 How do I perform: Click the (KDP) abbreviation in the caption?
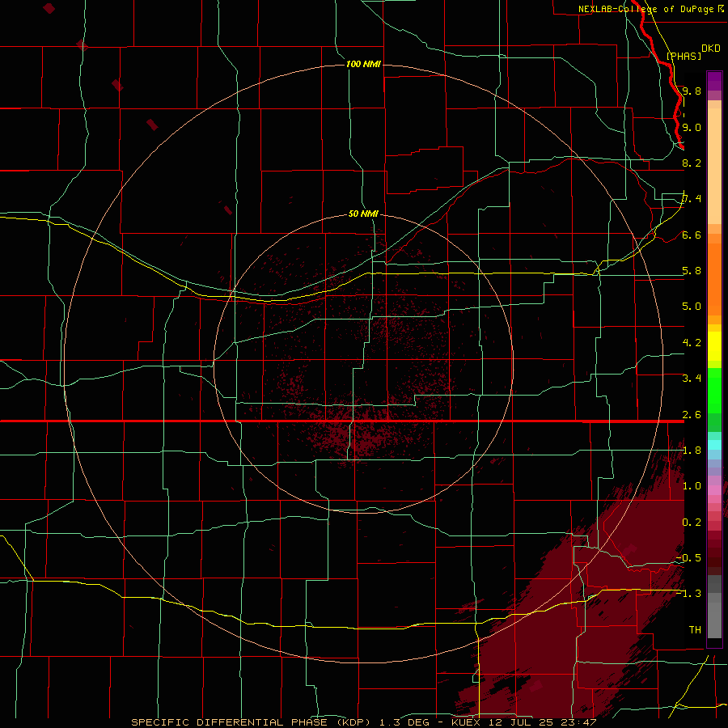pos(353,722)
